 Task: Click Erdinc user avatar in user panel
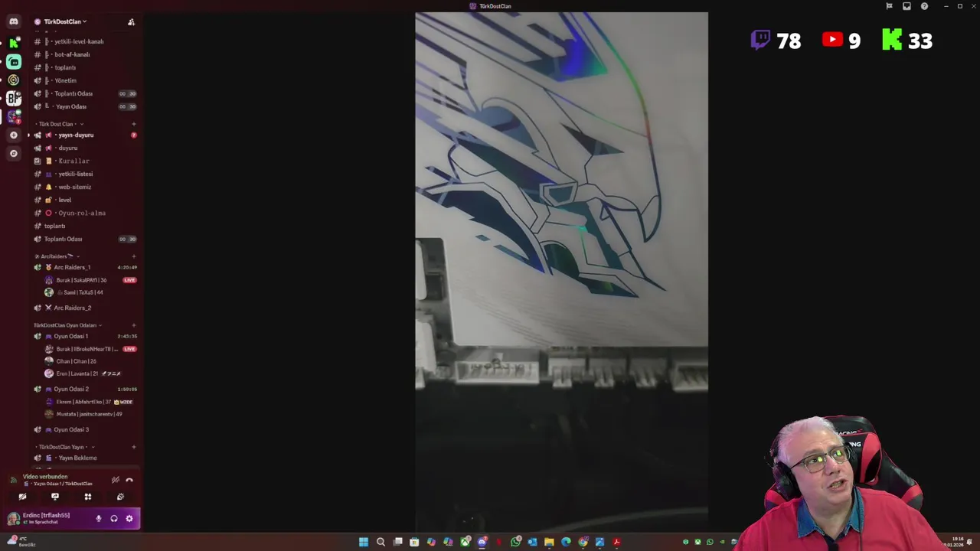13,519
